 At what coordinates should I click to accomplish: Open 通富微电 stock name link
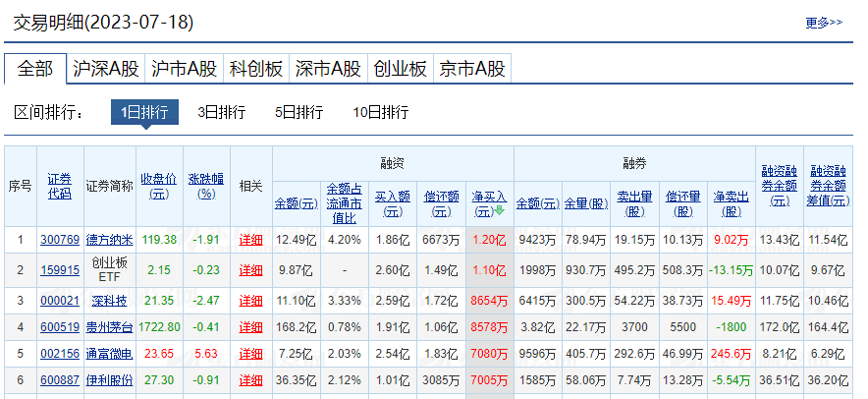tap(109, 352)
